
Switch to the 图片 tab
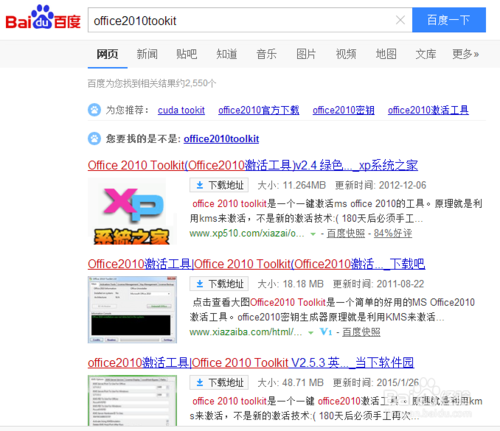point(306,54)
